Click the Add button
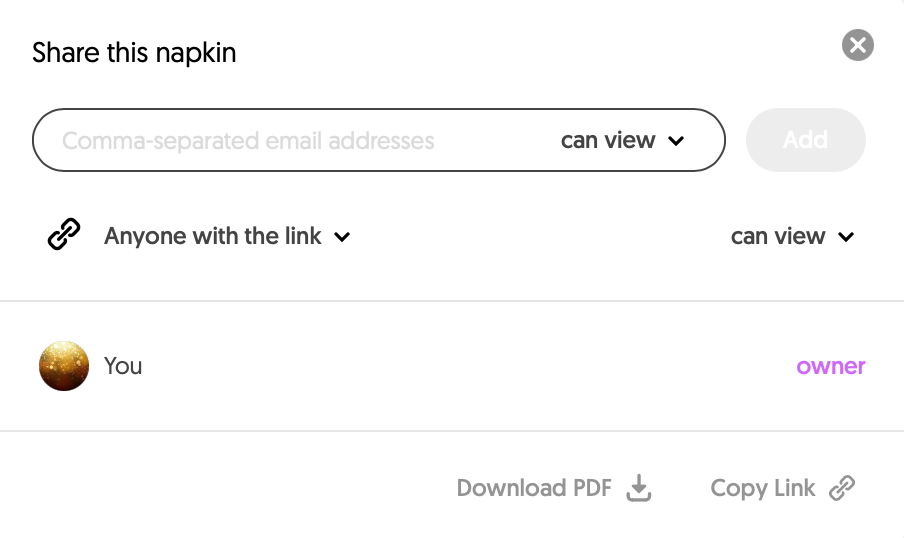 (x=805, y=140)
